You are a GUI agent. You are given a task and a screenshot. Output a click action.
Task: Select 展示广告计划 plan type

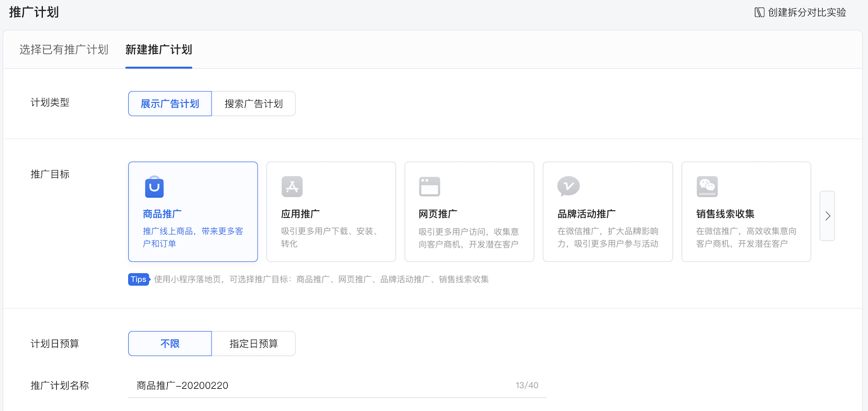point(170,104)
